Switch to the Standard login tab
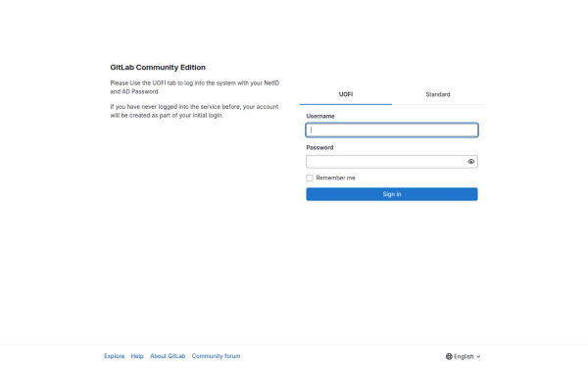 point(438,94)
